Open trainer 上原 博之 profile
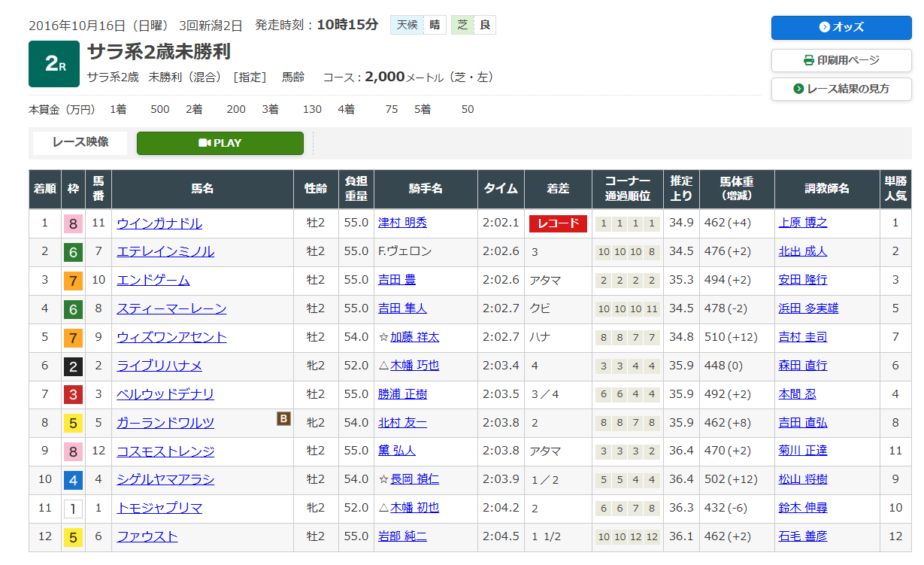The height and width of the screenshot is (565, 924). click(803, 223)
